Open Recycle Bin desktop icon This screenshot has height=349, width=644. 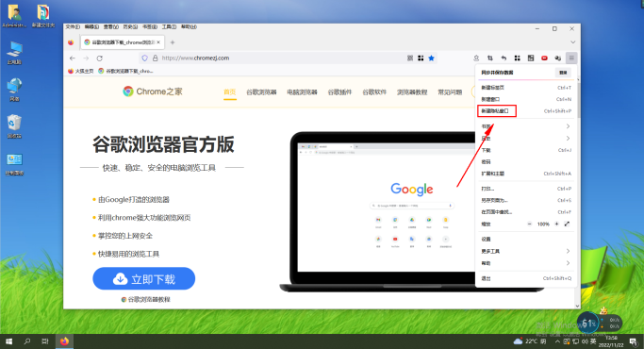(14, 126)
